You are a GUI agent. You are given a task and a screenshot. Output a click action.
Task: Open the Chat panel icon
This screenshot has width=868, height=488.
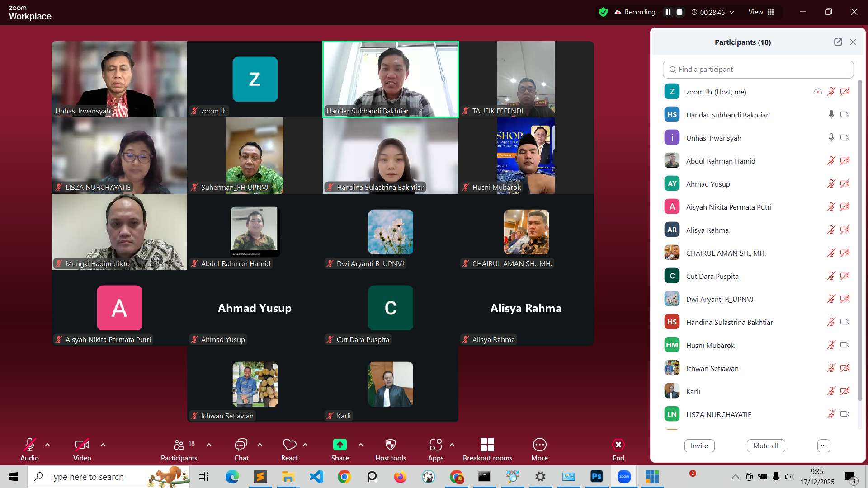[x=241, y=445]
